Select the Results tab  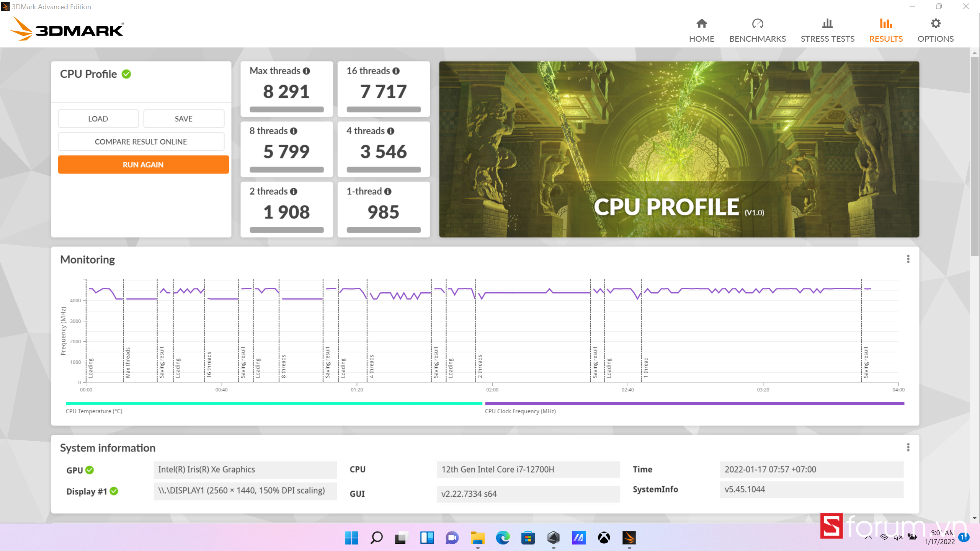[x=886, y=31]
